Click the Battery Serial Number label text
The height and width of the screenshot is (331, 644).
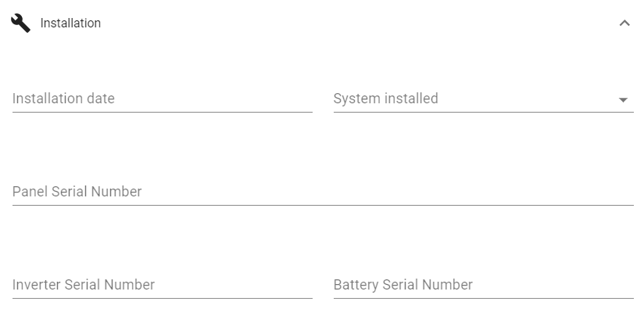coord(403,285)
